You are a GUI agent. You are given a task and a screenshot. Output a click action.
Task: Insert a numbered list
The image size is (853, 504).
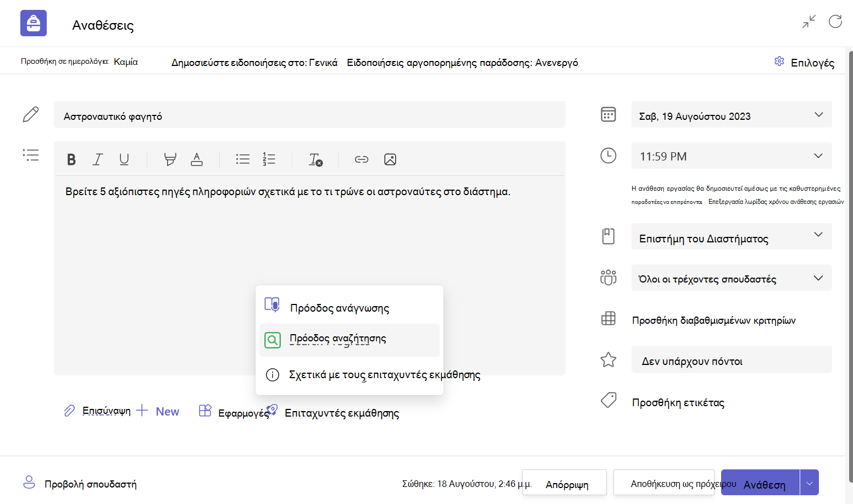point(269,159)
